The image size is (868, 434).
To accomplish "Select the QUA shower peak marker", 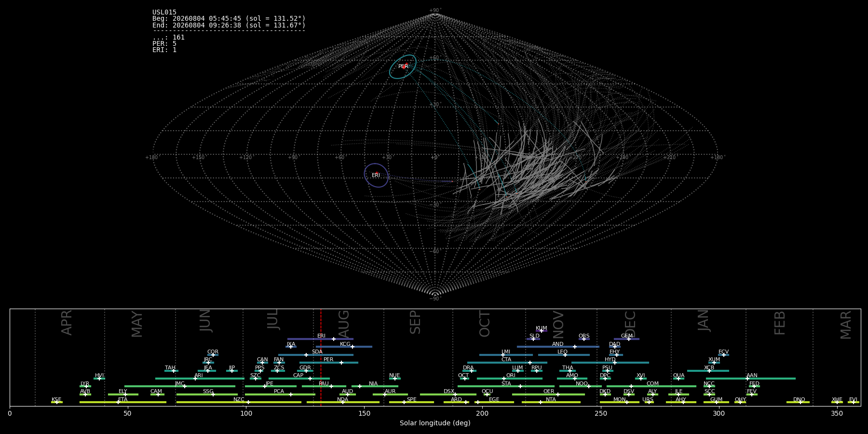I will tap(678, 379).
